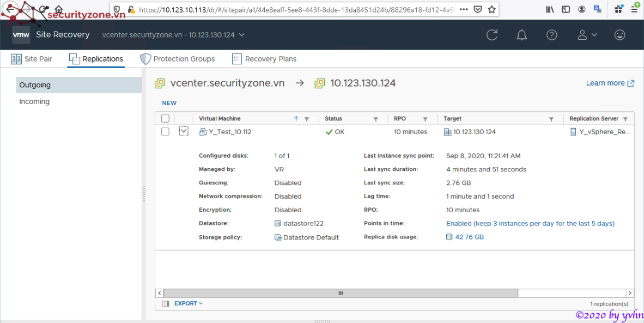Click the browser home icon
This screenshot has width=644, height=323.
(59, 9)
